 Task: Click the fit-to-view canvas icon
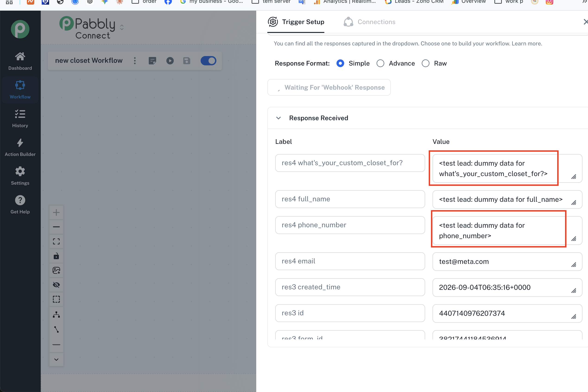point(56,241)
